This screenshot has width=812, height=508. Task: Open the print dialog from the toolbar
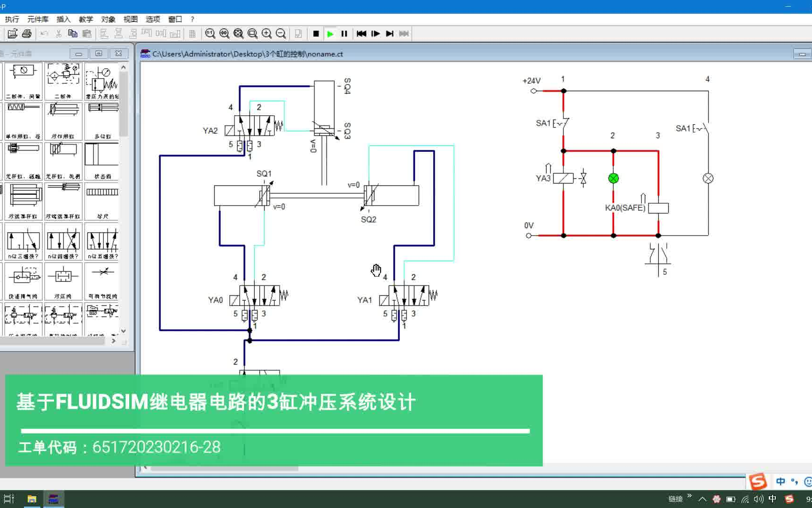tap(27, 33)
